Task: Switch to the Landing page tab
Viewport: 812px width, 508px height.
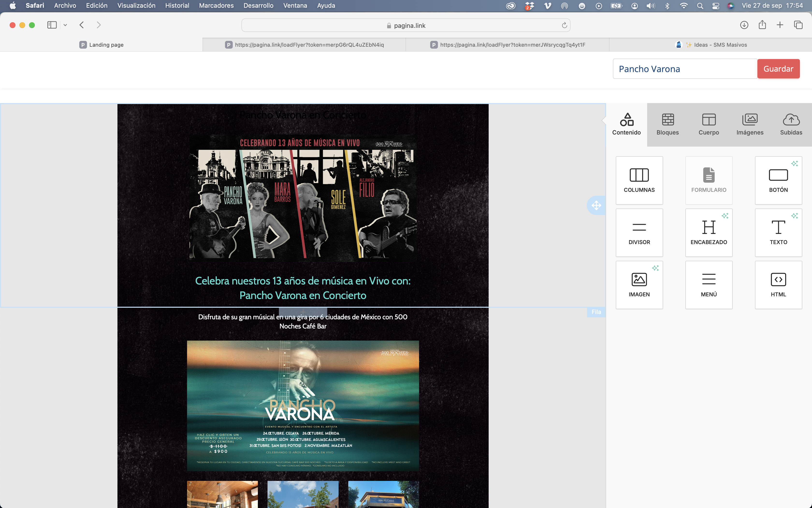Action: 101,45
